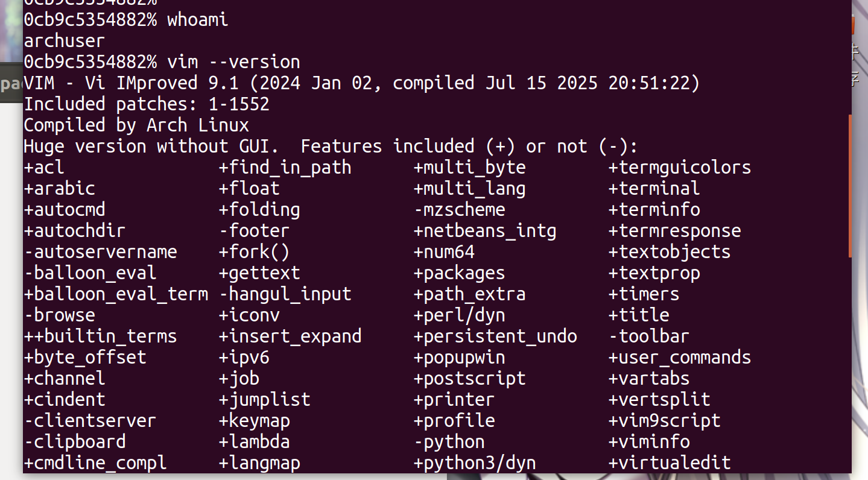The width and height of the screenshot is (868, 480).
Task: Click the "++builtin_terms" feature entry
Action: point(100,336)
